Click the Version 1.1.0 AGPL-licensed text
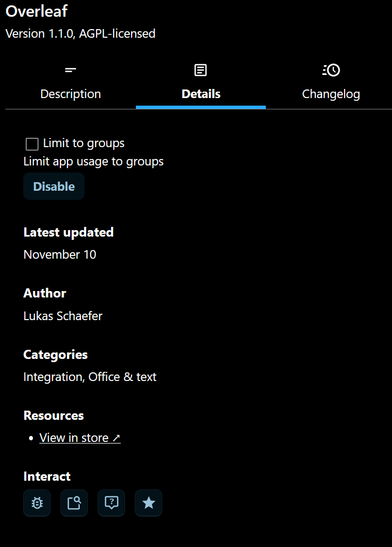Viewport: 392px width, 547px height. (80, 33)
